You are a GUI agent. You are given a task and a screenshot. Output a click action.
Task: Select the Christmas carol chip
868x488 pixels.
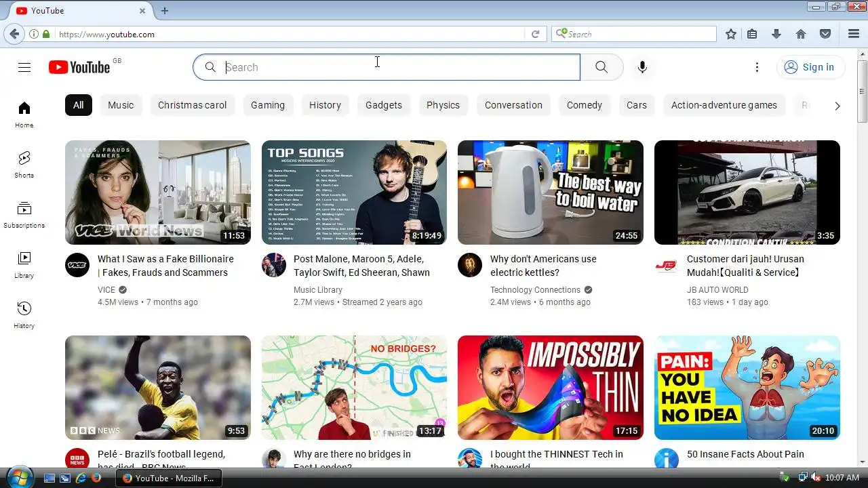click(193, 105)
